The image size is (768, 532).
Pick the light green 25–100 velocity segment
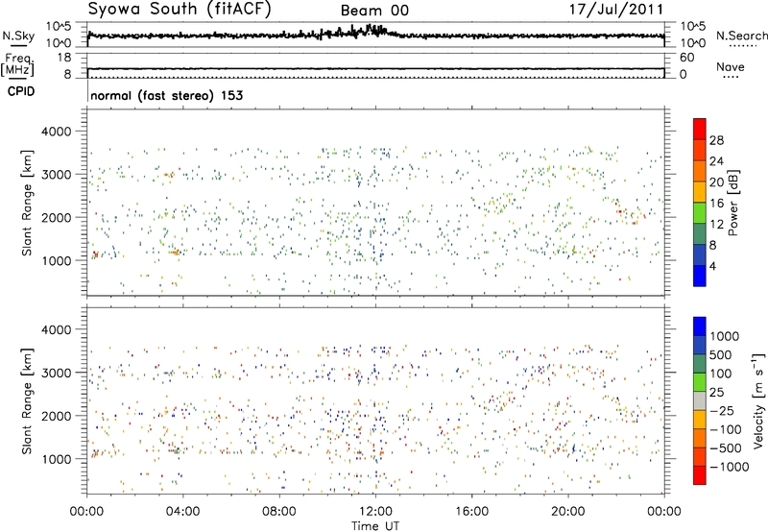click(700, 382)
